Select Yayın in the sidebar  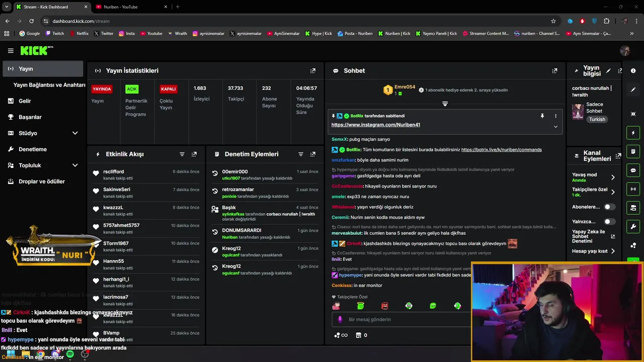[x=43, y=69]
